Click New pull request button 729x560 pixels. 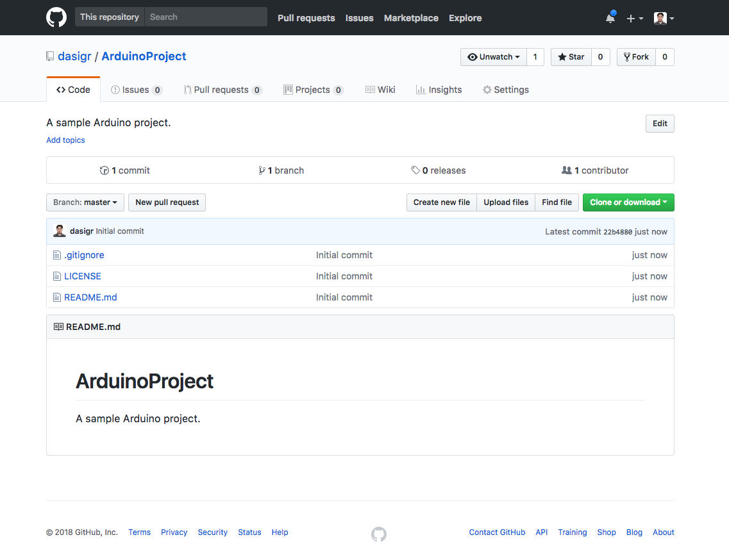tap(167, 202)
